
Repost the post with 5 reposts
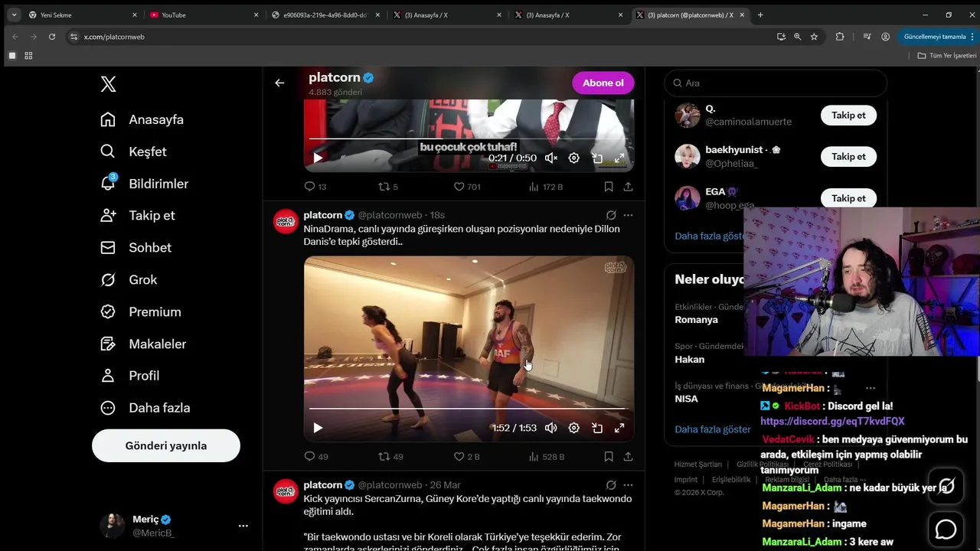coord(388,187)
